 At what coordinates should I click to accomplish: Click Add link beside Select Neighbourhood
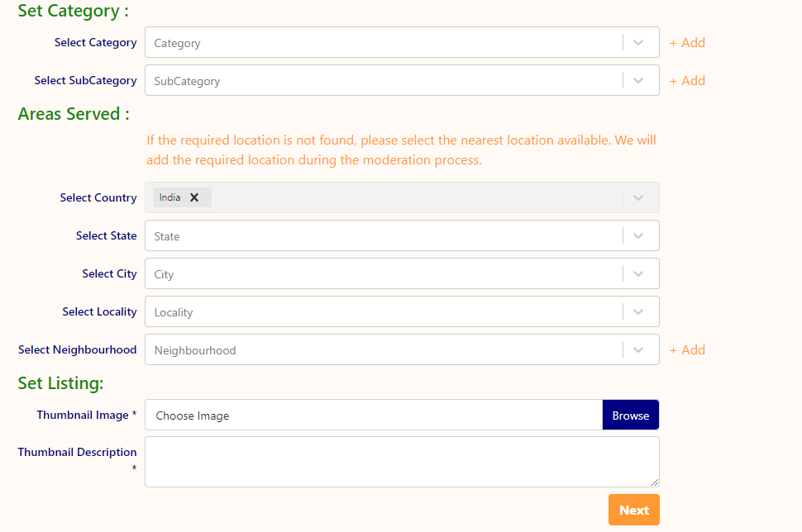pyautogui.click(x=687, y=350)
